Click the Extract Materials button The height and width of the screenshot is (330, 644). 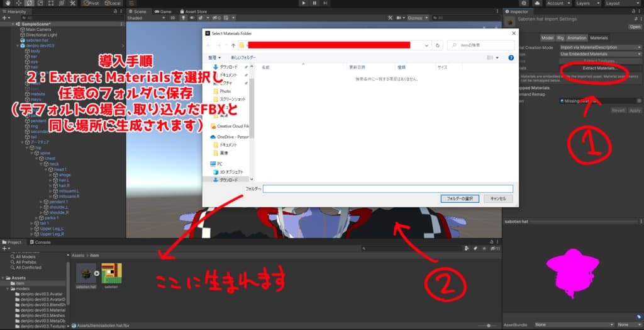600,68
